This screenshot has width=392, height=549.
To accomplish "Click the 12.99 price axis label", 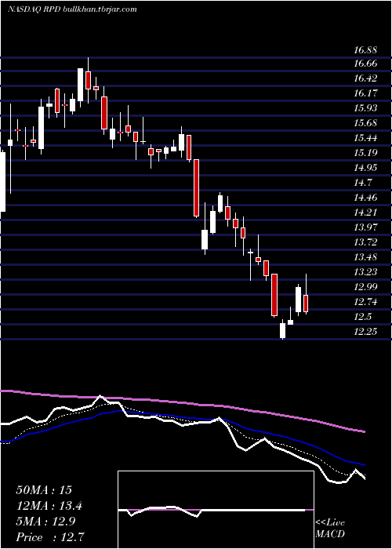I will [x=365, y=287].
